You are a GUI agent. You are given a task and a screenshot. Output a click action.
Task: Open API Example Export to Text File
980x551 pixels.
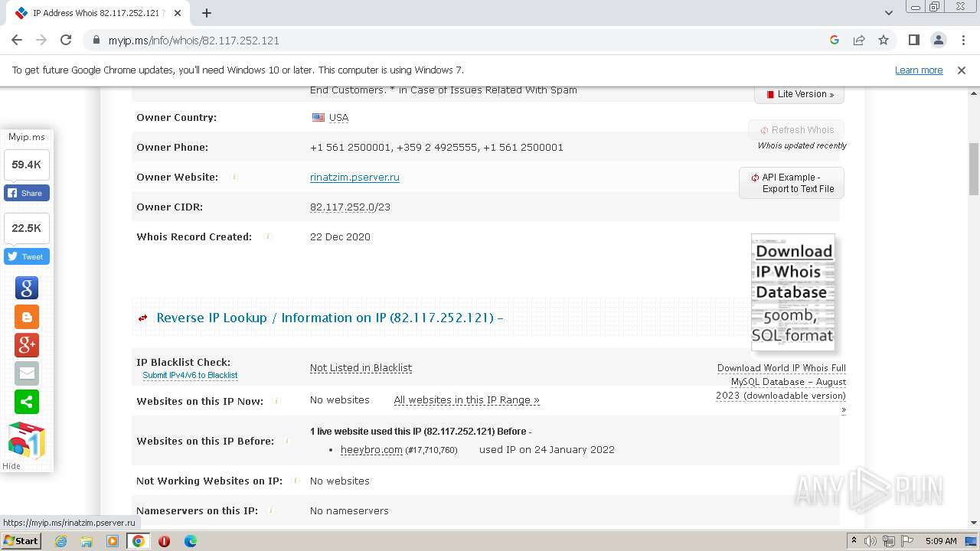point(792,183)
